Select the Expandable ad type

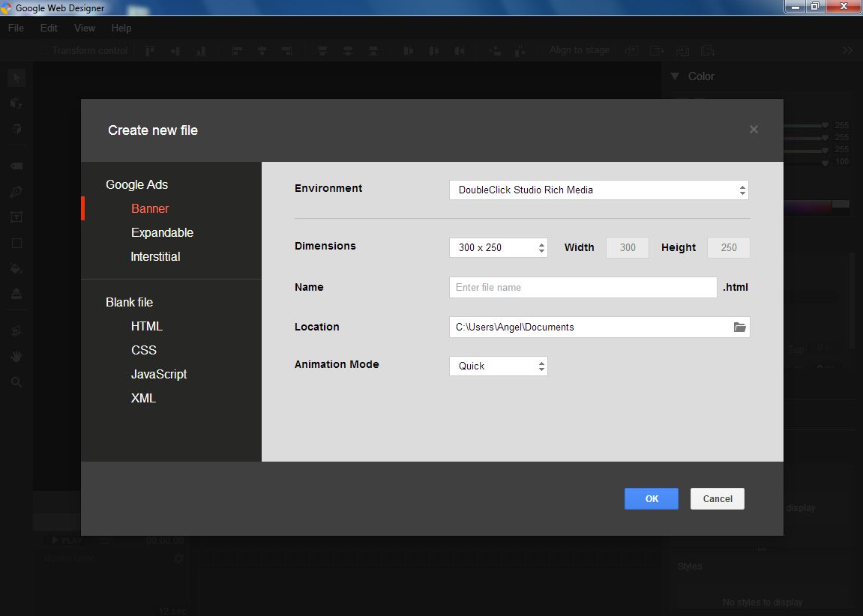pos(162,232)
